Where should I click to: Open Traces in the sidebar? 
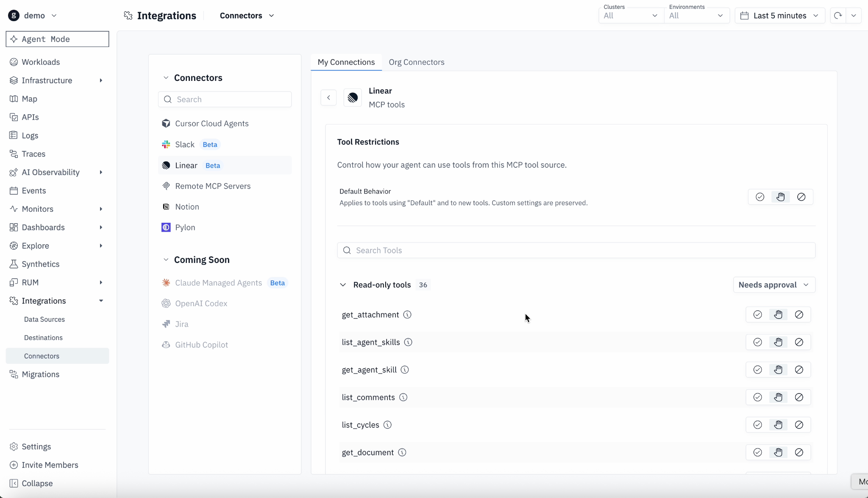click(x=57, y=154)
